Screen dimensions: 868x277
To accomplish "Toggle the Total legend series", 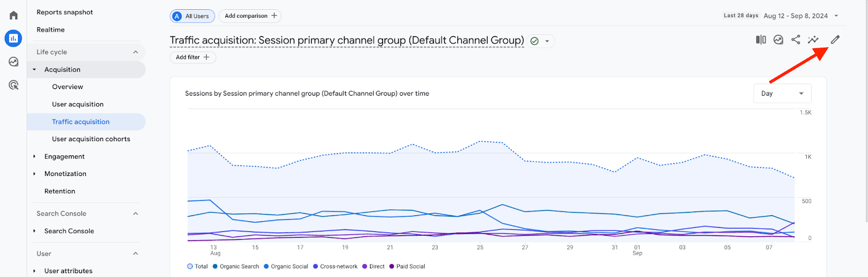I will pyautogui.click(x=197, y=267).
